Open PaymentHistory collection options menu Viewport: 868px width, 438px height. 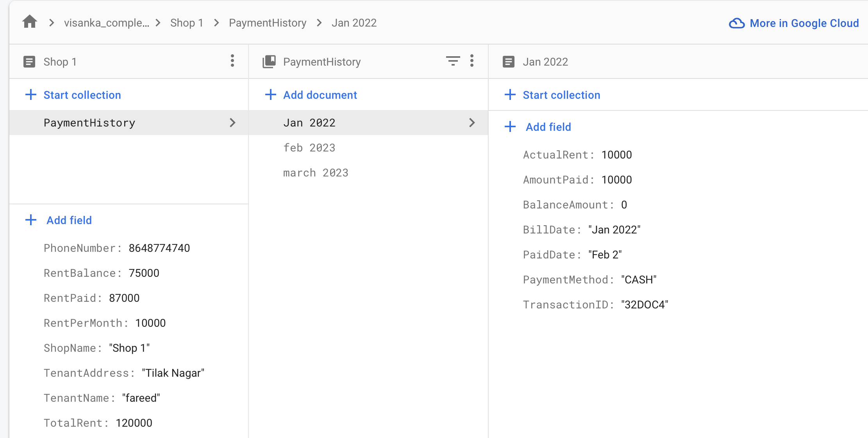pos(472,61)
